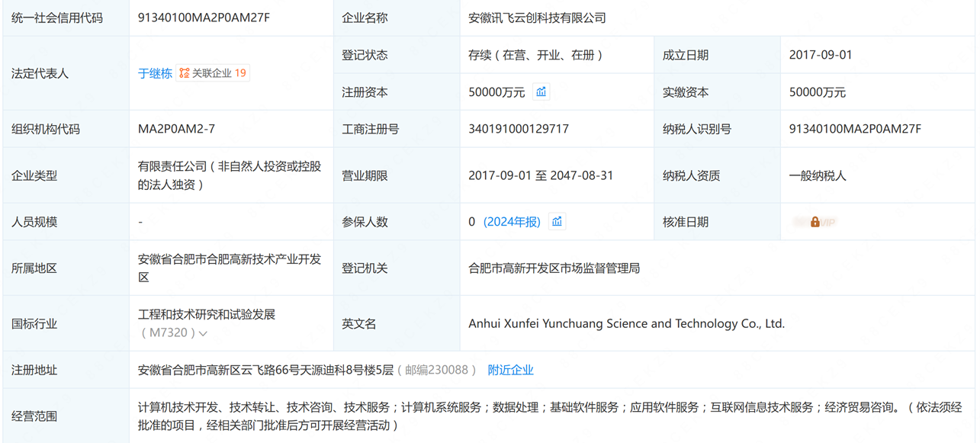Click the taxpayer identification number value
The height and width of the screenshot is (443, 980).
[854, 129]
